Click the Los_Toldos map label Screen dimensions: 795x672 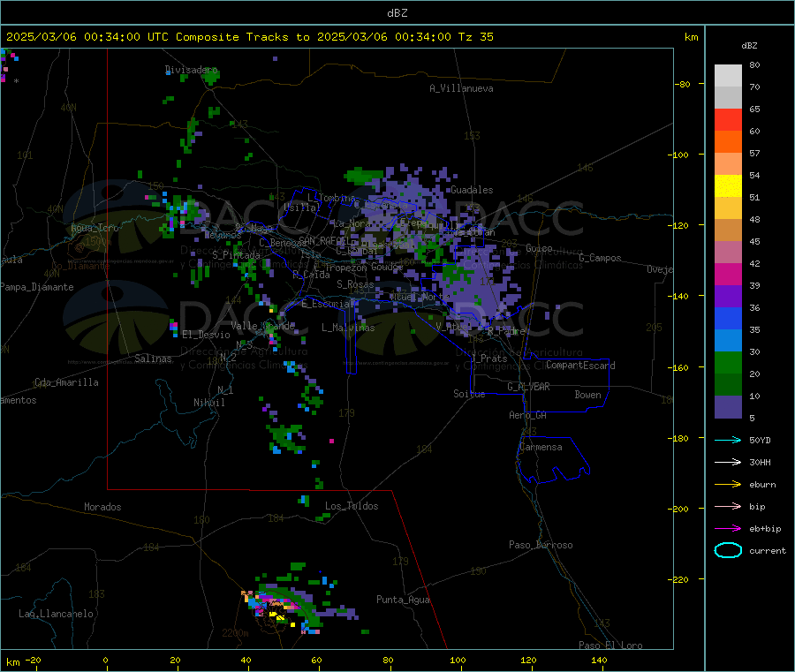coord(352,506)
